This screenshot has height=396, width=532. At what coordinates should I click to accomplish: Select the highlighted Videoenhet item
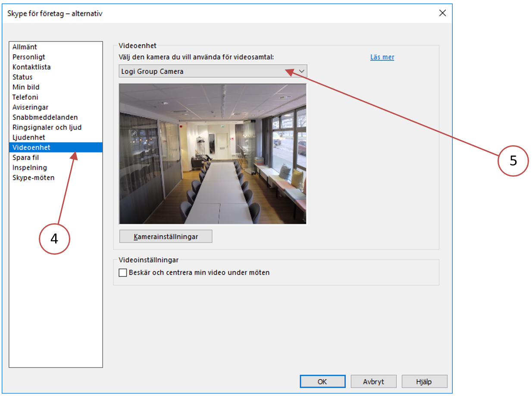point(31,147)
